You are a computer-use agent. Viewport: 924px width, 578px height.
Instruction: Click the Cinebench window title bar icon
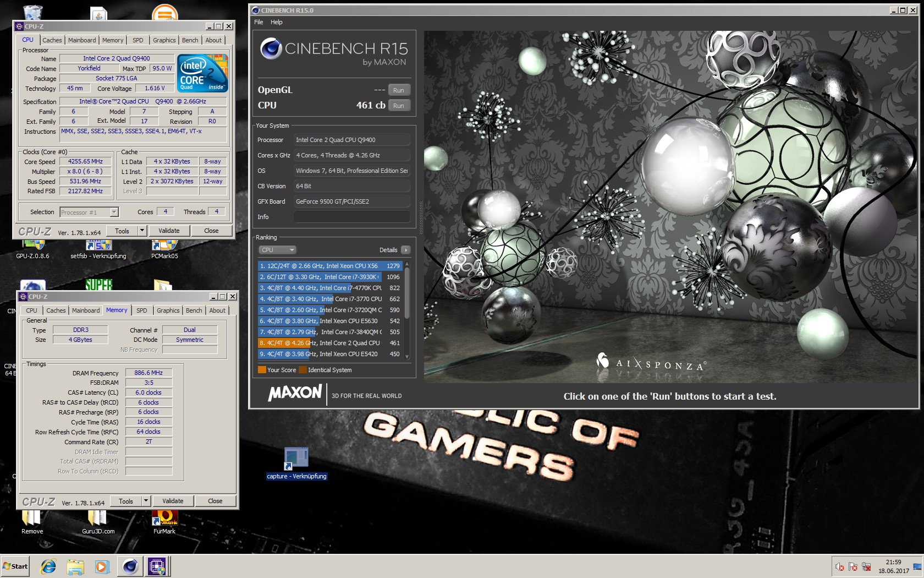255,10
